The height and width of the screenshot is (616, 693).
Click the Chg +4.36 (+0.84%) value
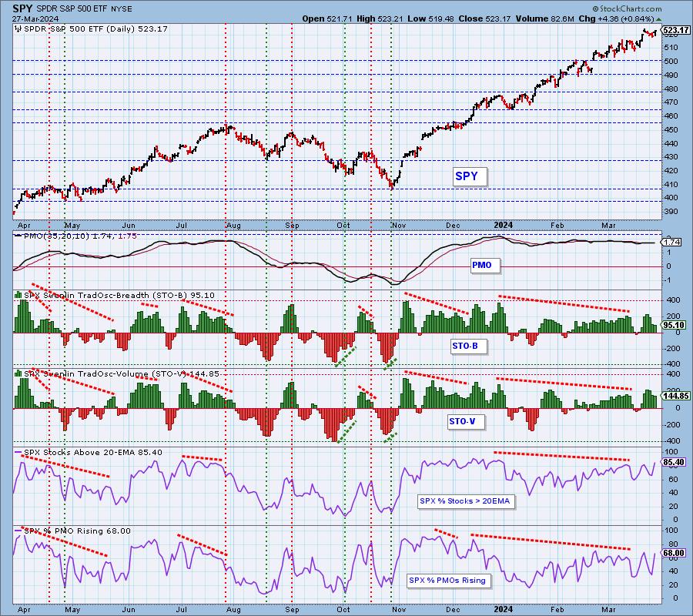tap(616, 18)
